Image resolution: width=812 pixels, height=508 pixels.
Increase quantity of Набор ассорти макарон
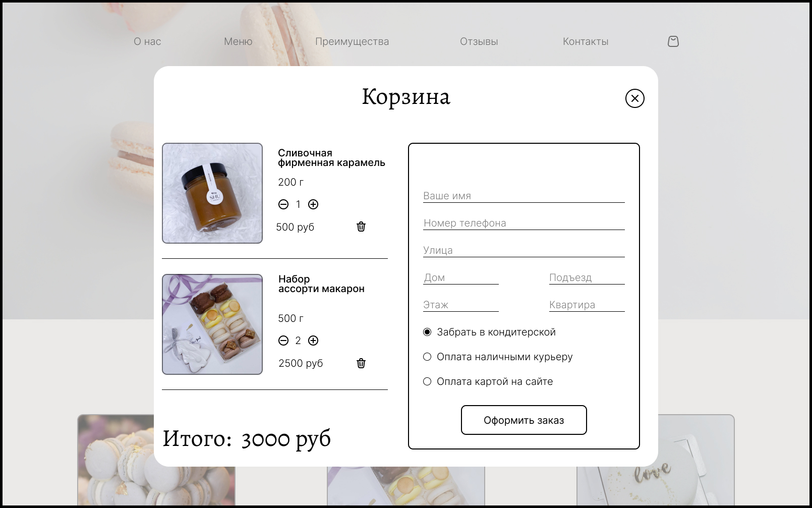click(313, 341)
